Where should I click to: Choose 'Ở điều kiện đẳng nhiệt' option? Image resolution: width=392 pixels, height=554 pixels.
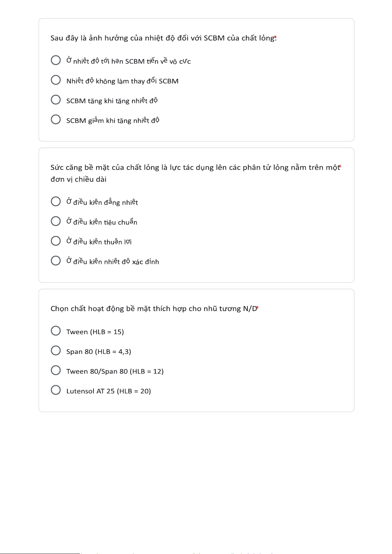(x=56, y=201)
